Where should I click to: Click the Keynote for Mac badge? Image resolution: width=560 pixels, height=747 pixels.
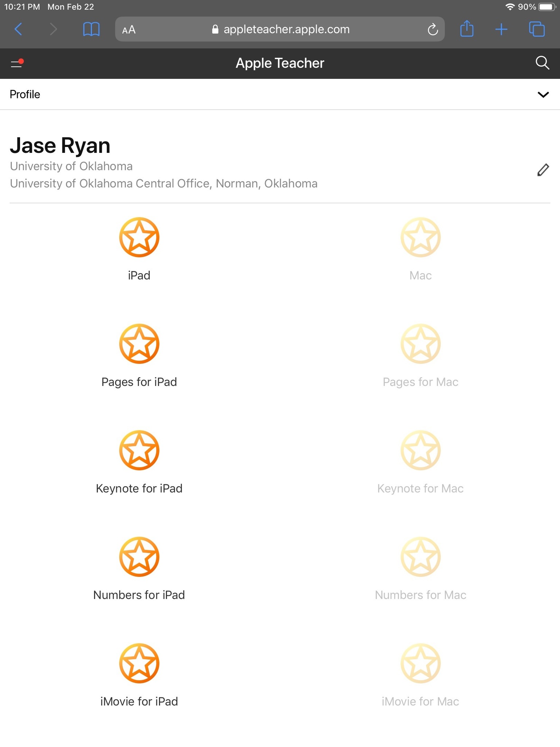(x=420, y=450)
